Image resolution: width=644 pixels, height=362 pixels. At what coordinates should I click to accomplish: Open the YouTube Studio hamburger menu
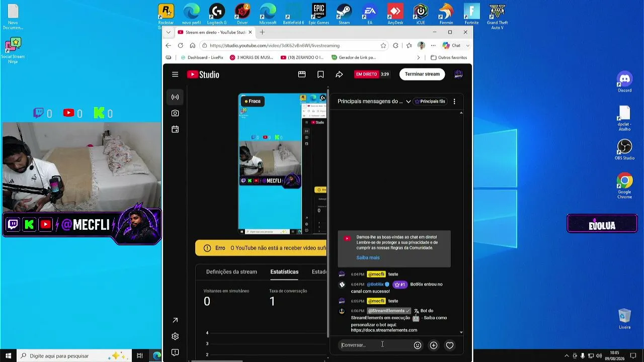point(175,74)
